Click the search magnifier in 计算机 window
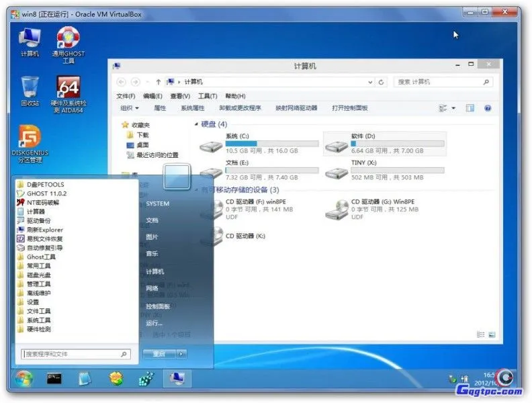The image size is (532, 403). coord(486,82)
